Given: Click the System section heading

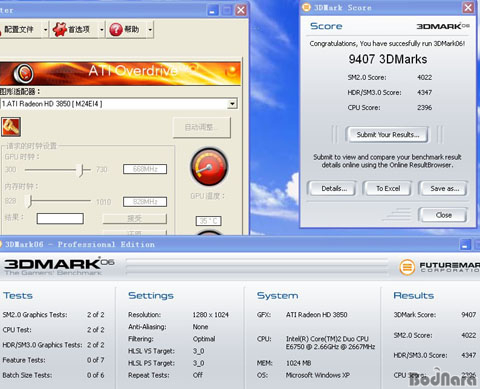Looking at the screenshot, I should coord(277,296).
